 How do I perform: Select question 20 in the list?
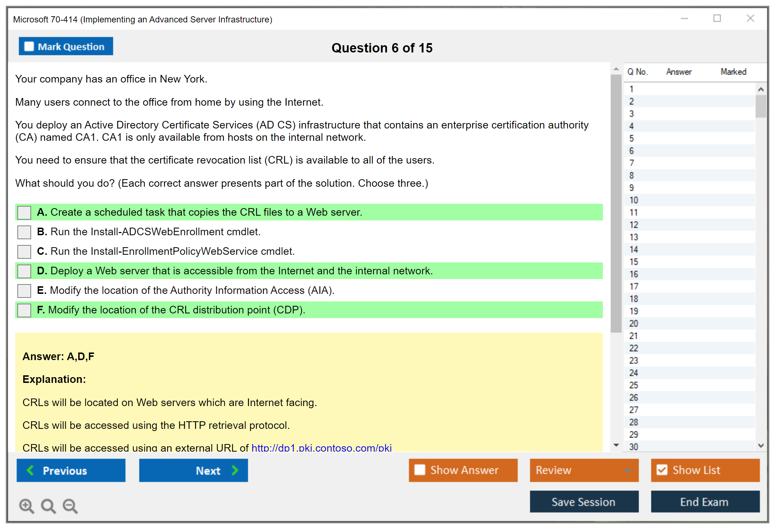pos(634,324)
